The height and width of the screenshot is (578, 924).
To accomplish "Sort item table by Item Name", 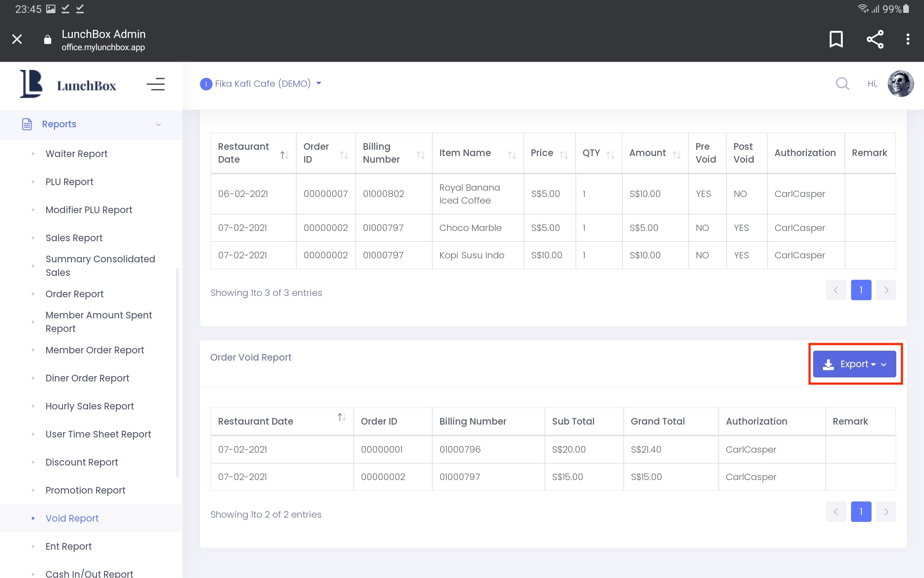I will point(511,155).
